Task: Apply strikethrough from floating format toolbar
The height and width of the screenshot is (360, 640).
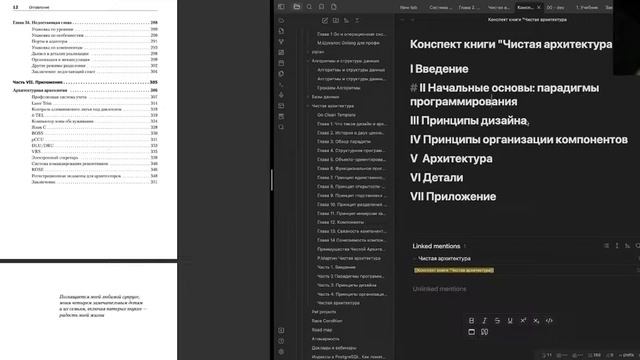Action: [497, 321]
